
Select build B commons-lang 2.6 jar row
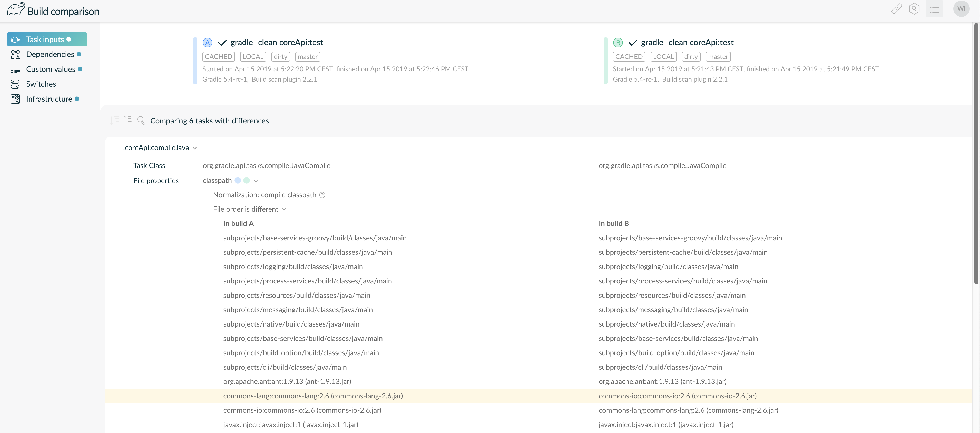tap(689, 410)
